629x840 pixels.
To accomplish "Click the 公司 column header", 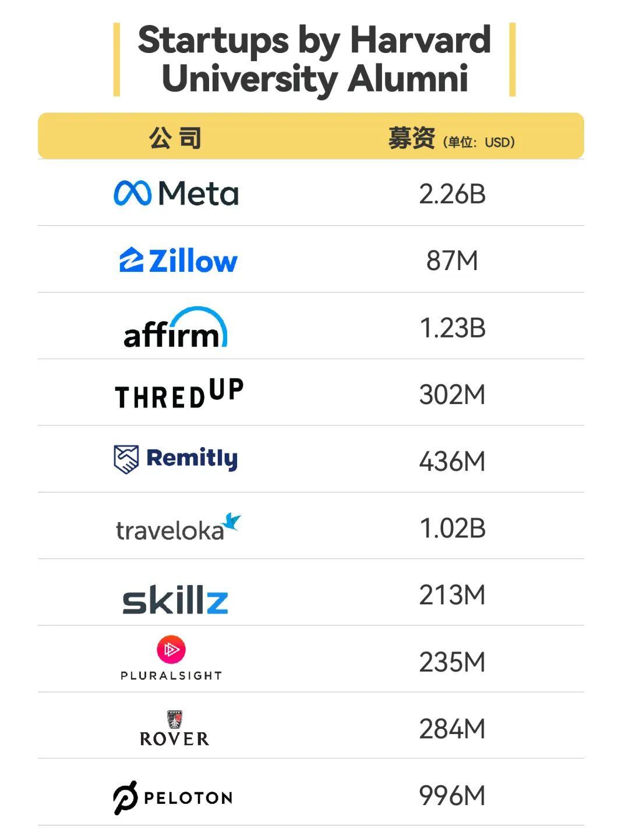I will click(x=175, y=139).
